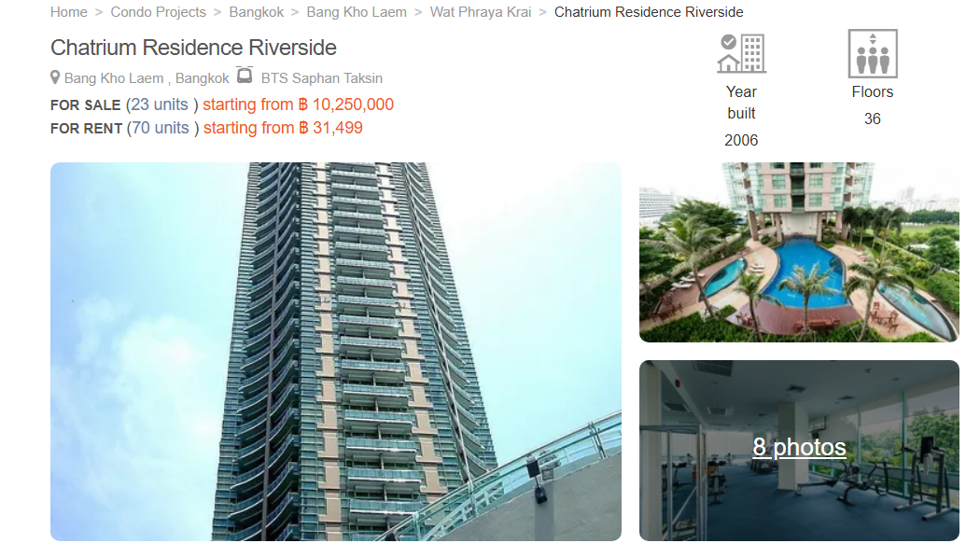Navigate to Bangkok breadcrumb
The width and height of the screenshot is (980, 557).
(257, 12)
